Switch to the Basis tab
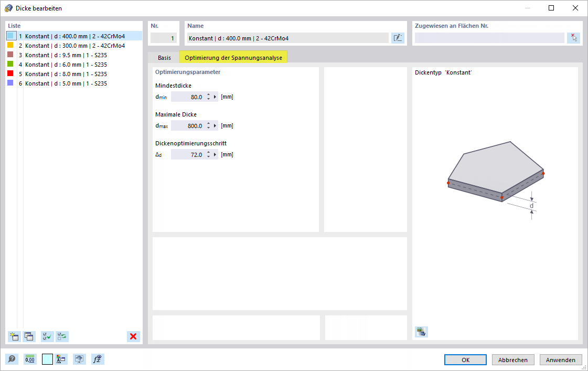This screenshot has height=371, width=588. tap(164, 57)
